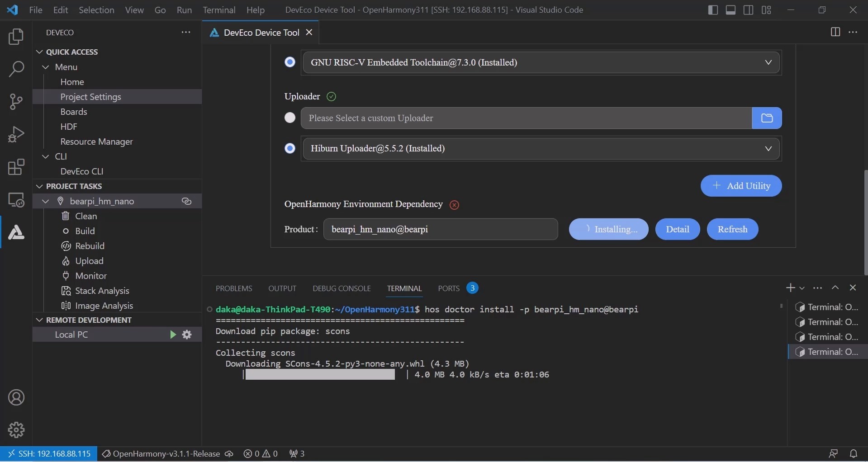Click the Detail button

(678, 229)
